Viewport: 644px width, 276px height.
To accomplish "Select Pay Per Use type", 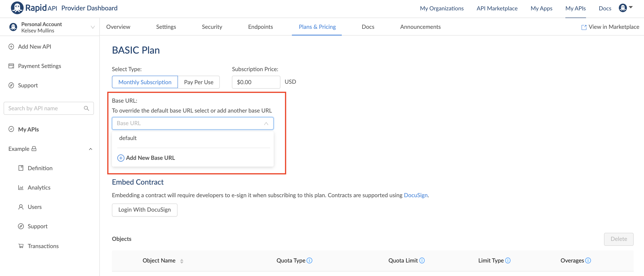I will coord(198,82).
